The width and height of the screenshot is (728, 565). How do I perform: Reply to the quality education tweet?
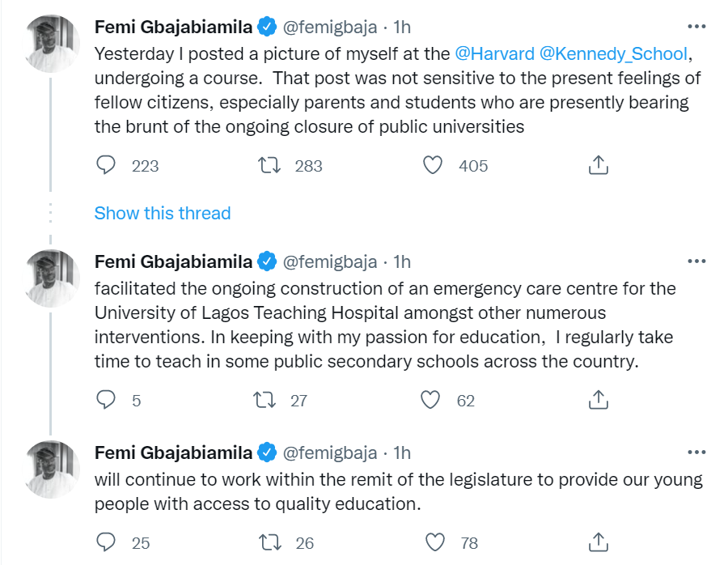click(107, 542)
